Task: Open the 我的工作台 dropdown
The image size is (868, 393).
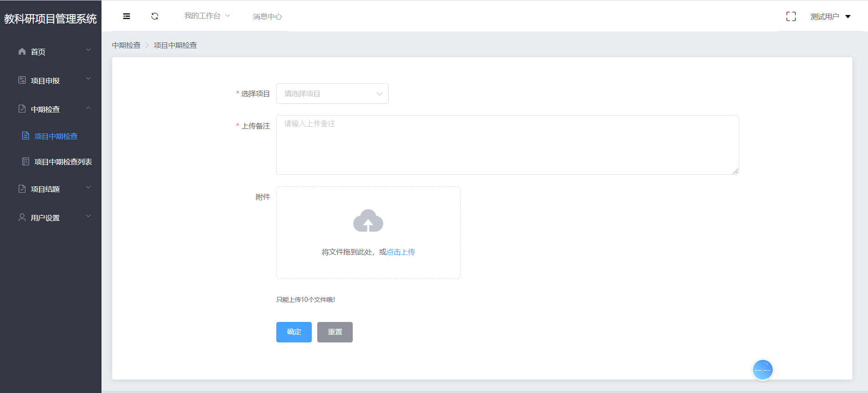Action: click(207, 16)
